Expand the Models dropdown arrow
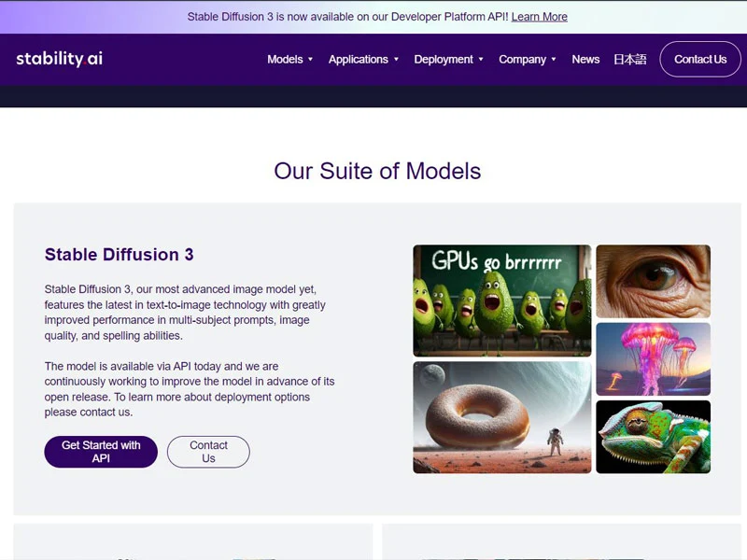Image resolution: width=747 pixels, height=560 pixels. click(311, 59)
